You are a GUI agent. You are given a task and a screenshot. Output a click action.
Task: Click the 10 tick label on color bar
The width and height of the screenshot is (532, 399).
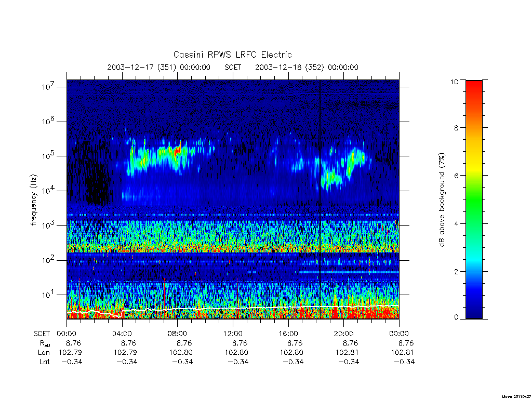click(x=454, y=82)
